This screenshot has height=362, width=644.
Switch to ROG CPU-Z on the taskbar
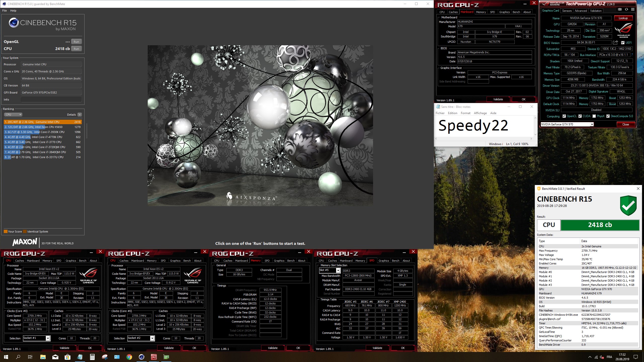[154, 357]
